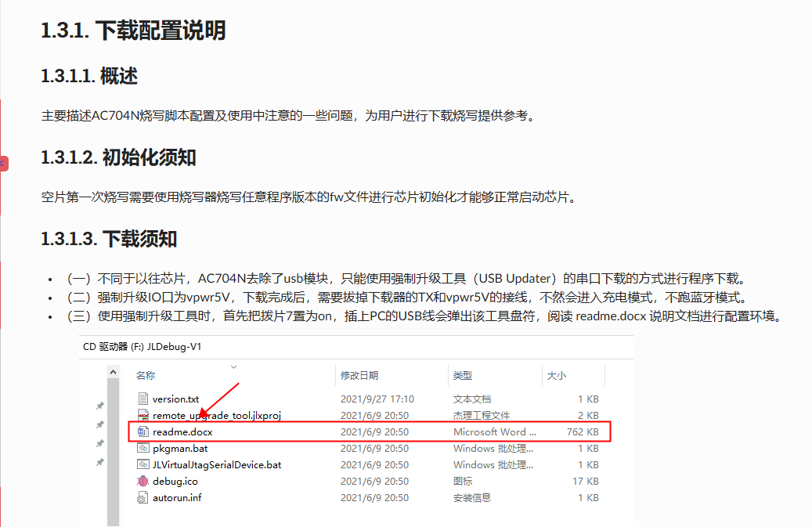Viewport: 812px width, 527px height.
Task: Click the version.txt text file icon
Action: [x=143, y=399]
